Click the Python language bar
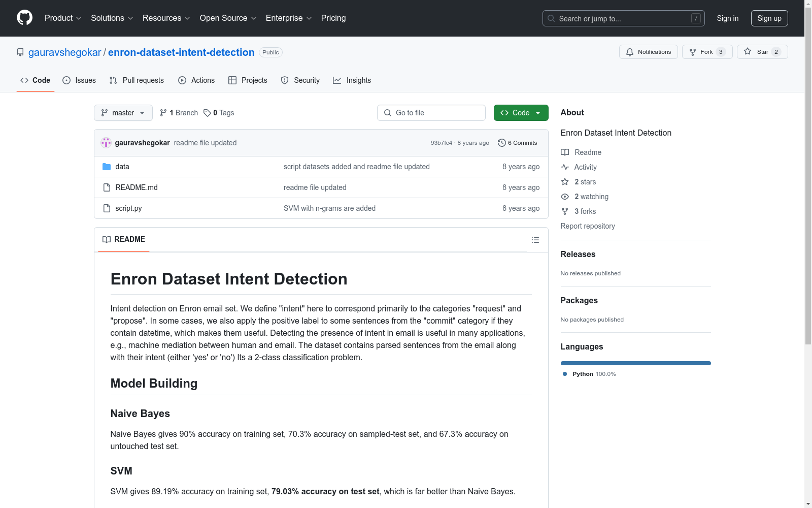 click(636, 363)
